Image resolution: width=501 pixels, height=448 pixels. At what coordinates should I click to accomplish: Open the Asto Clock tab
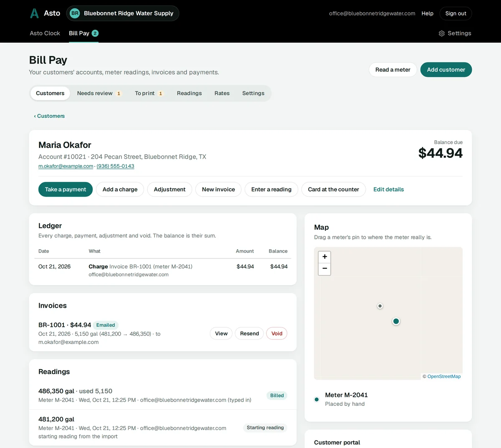click(x=45, y=33)
